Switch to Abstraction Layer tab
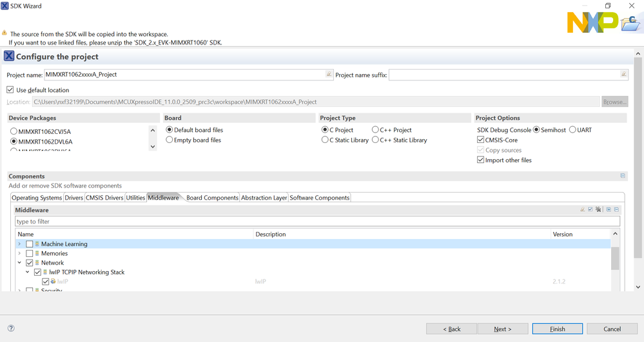The height and width of the screenshot is (342, 644). [x=264, y=198]
